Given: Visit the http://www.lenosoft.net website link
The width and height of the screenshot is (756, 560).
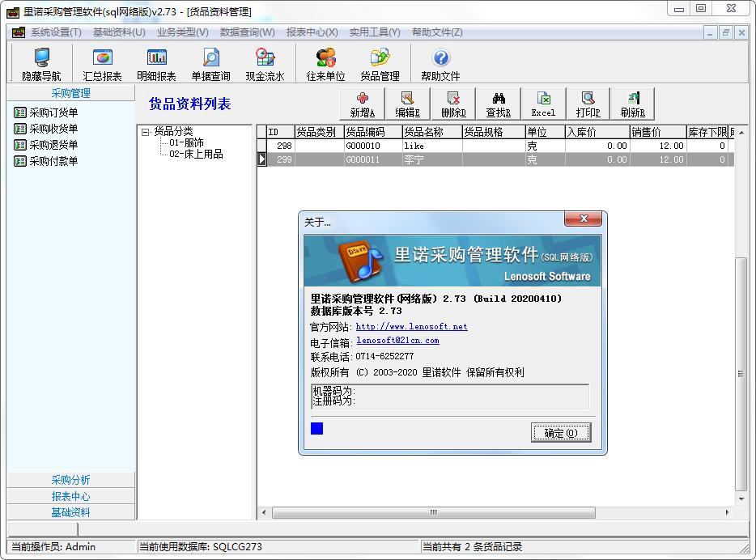Looking at the screenshot, I should tap(411, 327).
